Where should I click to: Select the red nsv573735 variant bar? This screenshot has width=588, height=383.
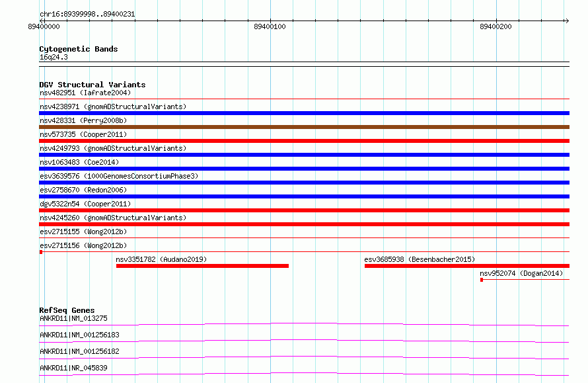click(x=304, y=141)
